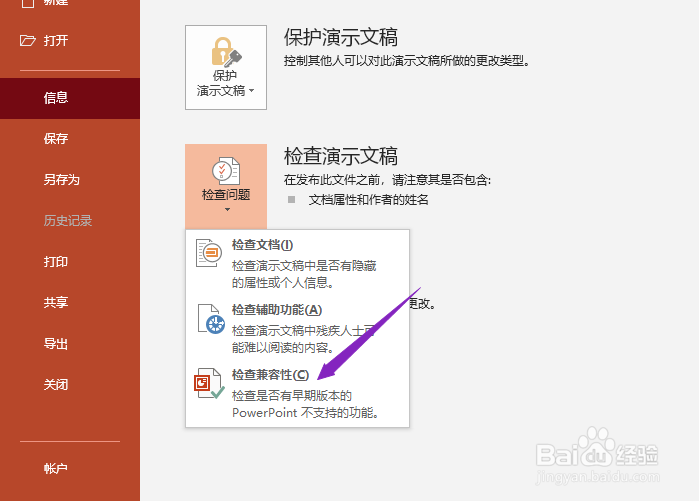Screen dimensions: 699x501
Task: Click the 检查兼容性 PowerPoint checkmark icon
Action: (x=209, y=383)
